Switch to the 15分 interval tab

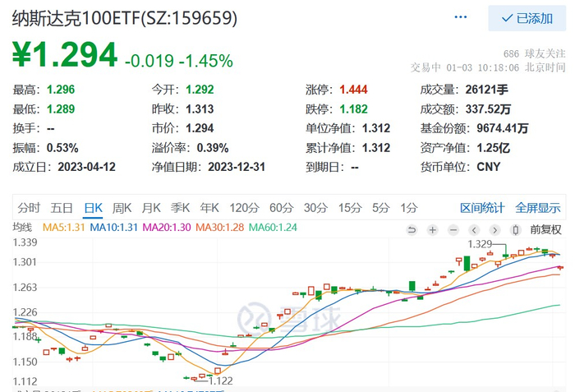coord(350,208)
